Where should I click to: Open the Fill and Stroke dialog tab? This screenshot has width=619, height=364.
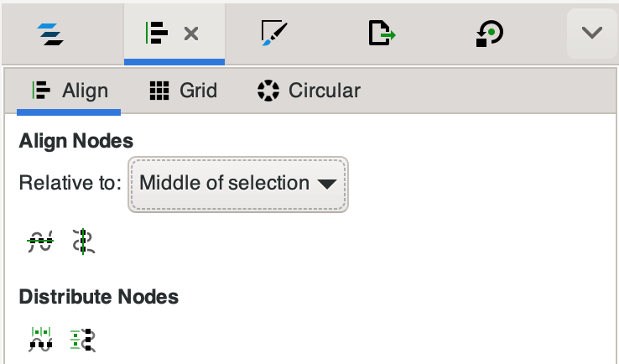point(273,34)
